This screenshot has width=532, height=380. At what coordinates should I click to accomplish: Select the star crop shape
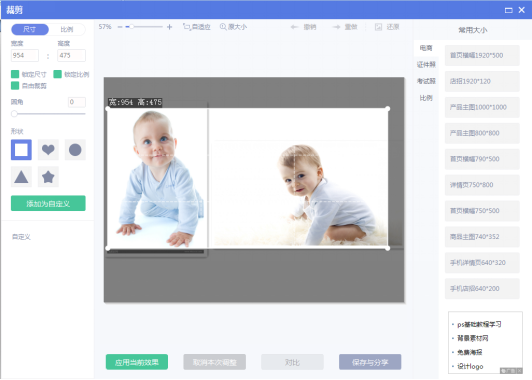(x=48, y=177)
